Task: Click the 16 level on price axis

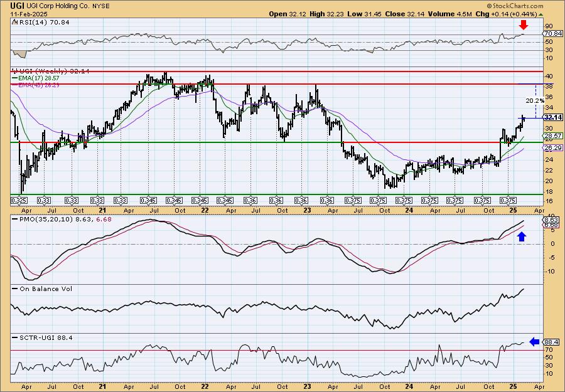Action: [549, 201]
